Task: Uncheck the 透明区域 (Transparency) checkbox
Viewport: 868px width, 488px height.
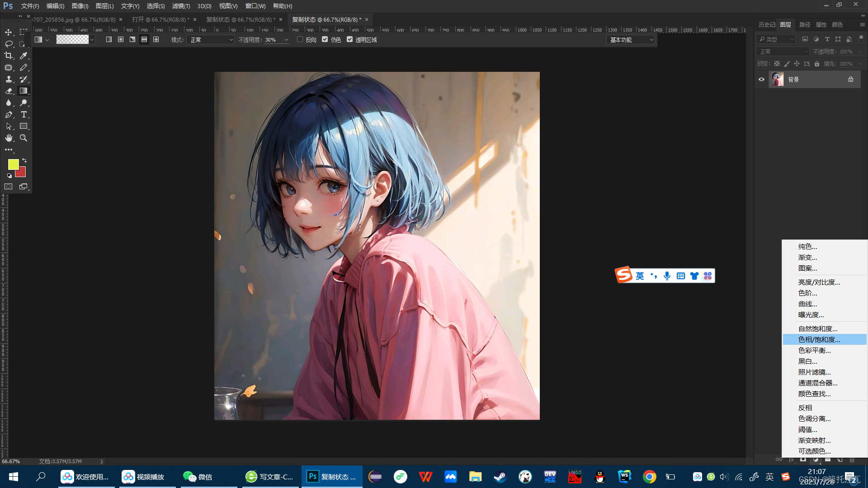Action: (349, 39)
